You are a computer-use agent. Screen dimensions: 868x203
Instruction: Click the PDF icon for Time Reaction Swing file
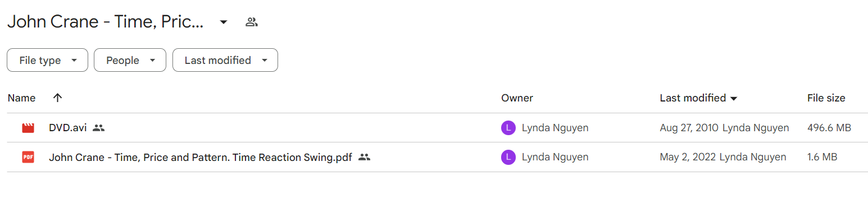[x=28, y=158]
